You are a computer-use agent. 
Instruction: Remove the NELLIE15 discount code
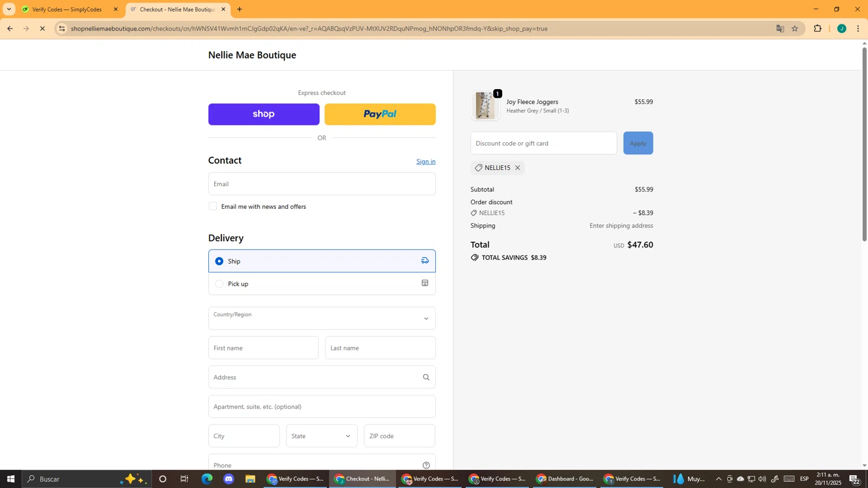tap(517, 168)
